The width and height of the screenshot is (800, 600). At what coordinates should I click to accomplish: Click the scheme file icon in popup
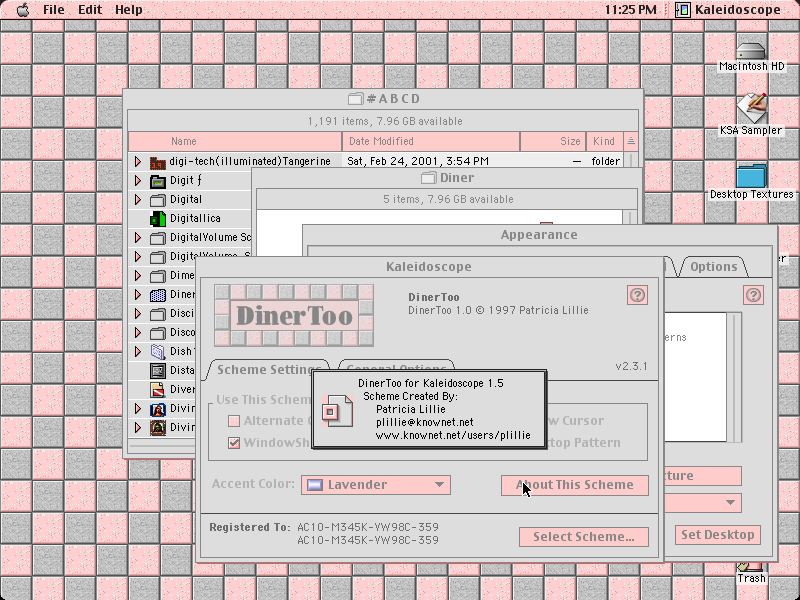tap(337, 411)
